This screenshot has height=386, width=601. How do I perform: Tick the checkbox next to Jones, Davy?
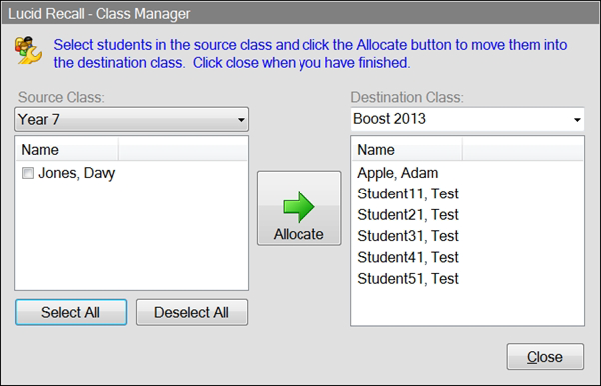pyautogui.click(x=28, y=173)
